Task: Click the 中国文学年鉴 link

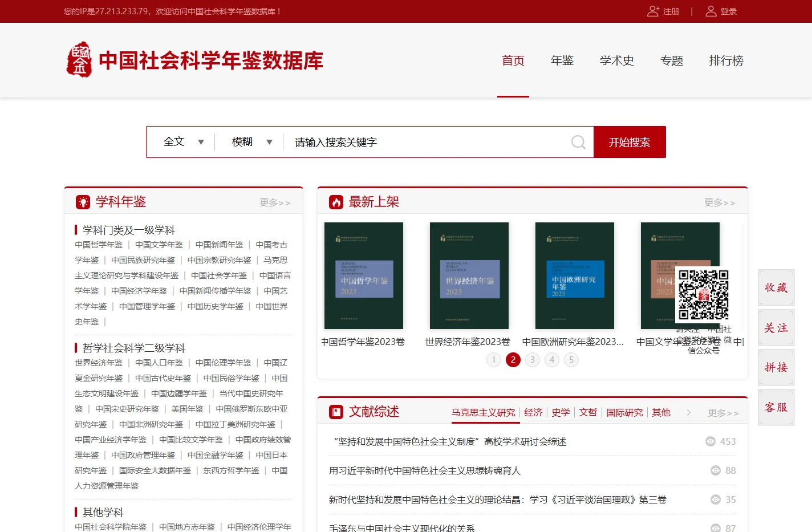Action: click(x=159, y=245)
